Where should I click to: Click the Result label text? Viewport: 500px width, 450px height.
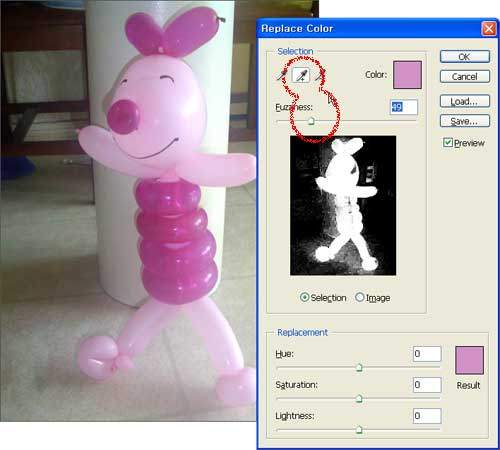point(468,385)
